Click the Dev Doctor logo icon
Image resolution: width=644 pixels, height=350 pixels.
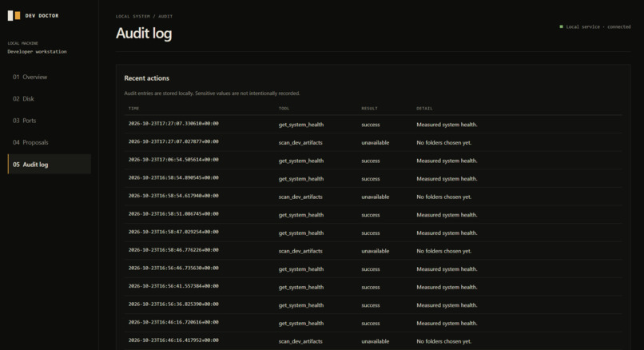click(x=14, y=16)
